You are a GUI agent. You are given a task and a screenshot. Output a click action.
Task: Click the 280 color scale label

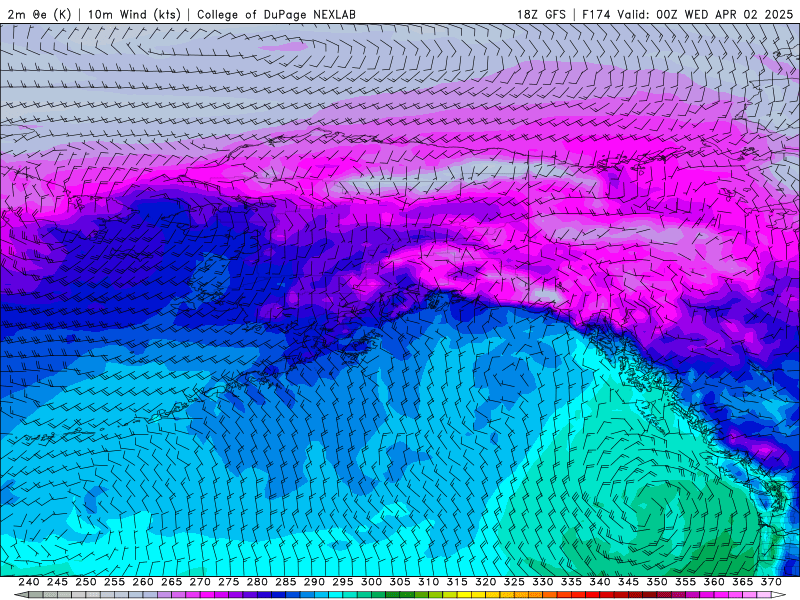[x=257, y=582]
